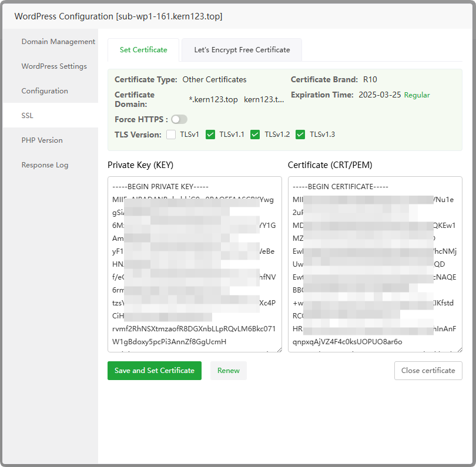Check the TLSv1 checkbox
Screen dimensions: 476x467
[171, 135]
